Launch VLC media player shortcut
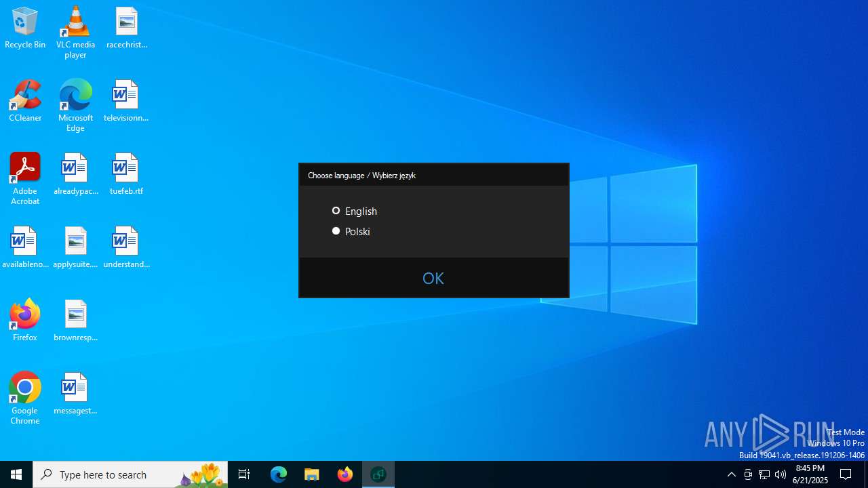868x488 pixels. tap(75, 33)
